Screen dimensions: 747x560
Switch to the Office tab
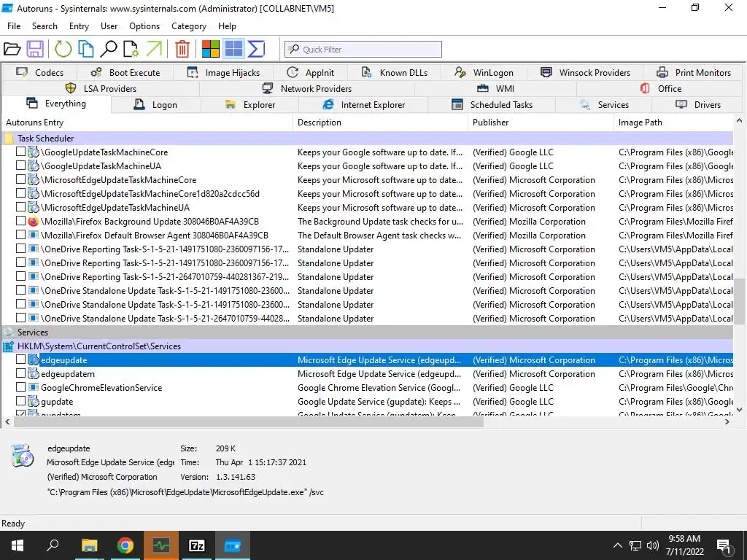(x=659, y=88)
